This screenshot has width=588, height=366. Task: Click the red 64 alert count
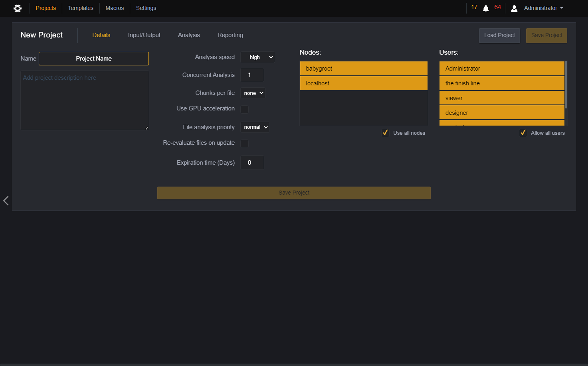(x=497, y=7)
